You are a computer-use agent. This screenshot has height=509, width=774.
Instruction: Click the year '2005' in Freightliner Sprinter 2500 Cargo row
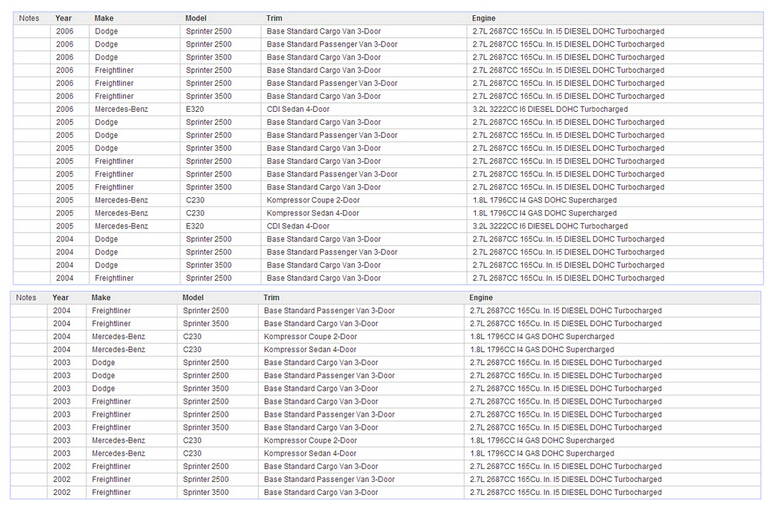tap(64, 161)
